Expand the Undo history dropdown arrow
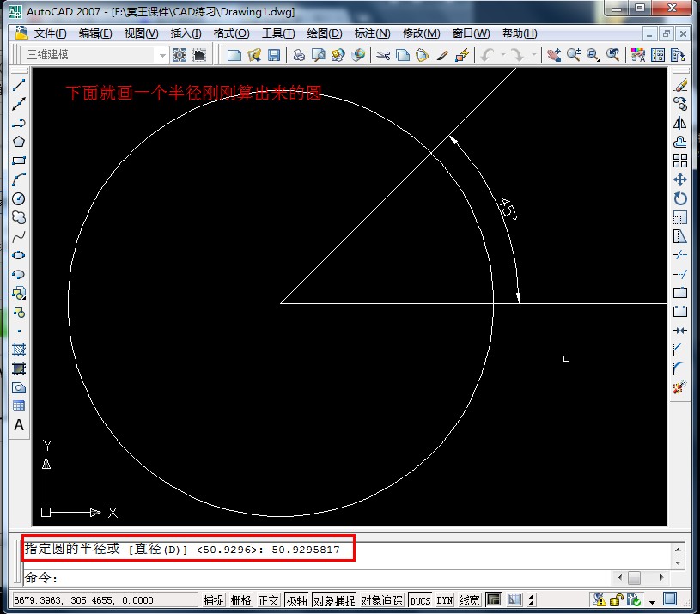 tap(503, 55)
